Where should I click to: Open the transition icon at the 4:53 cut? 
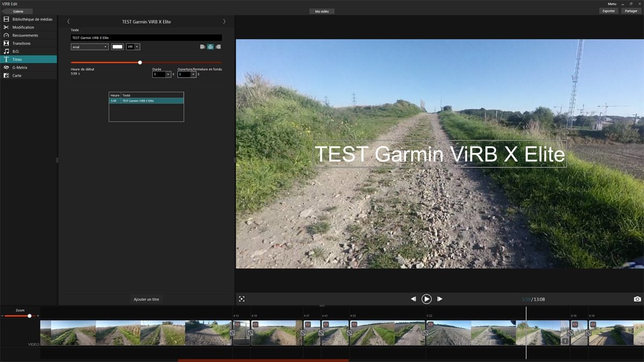tap(349, 333)
